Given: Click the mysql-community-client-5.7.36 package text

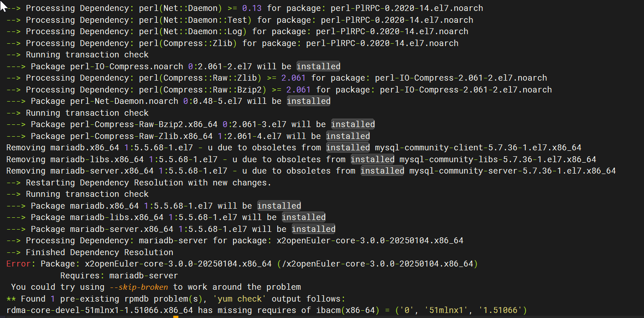Looking at the screenshot, I should pos(478,148).
